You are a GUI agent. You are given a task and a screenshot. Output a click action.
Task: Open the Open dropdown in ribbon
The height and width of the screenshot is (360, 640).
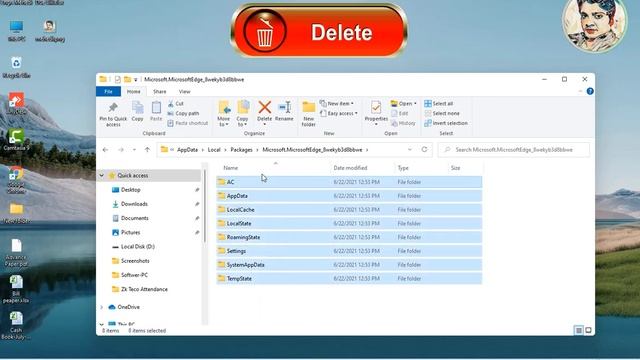click(x=404, y=104)
